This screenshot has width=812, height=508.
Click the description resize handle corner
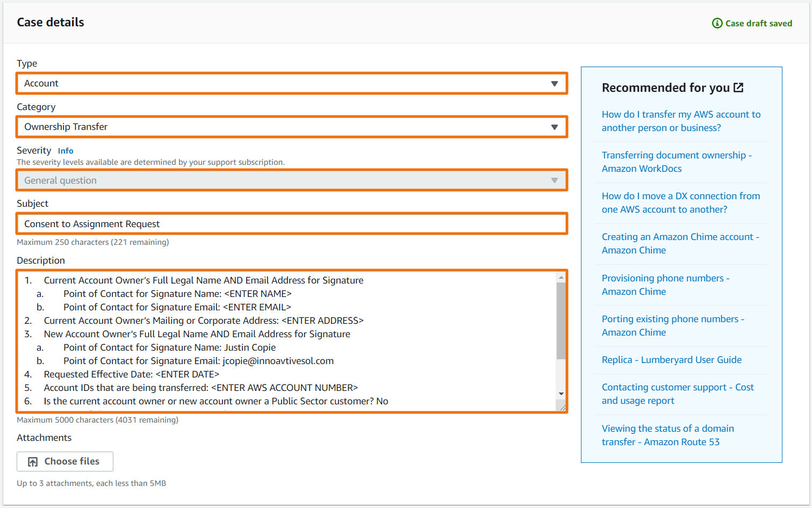click(x=562, y=408)
